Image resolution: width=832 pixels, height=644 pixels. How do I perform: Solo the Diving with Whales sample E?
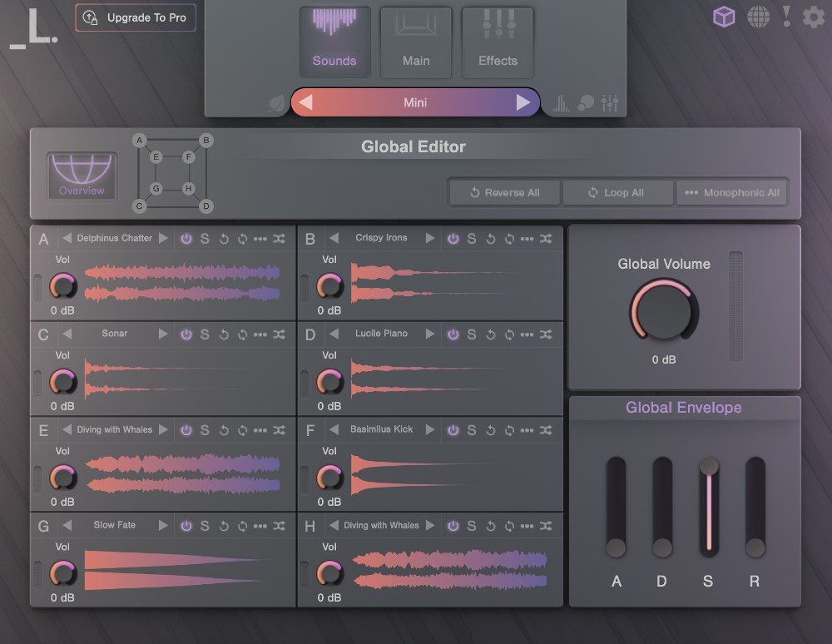coord(206,430)
